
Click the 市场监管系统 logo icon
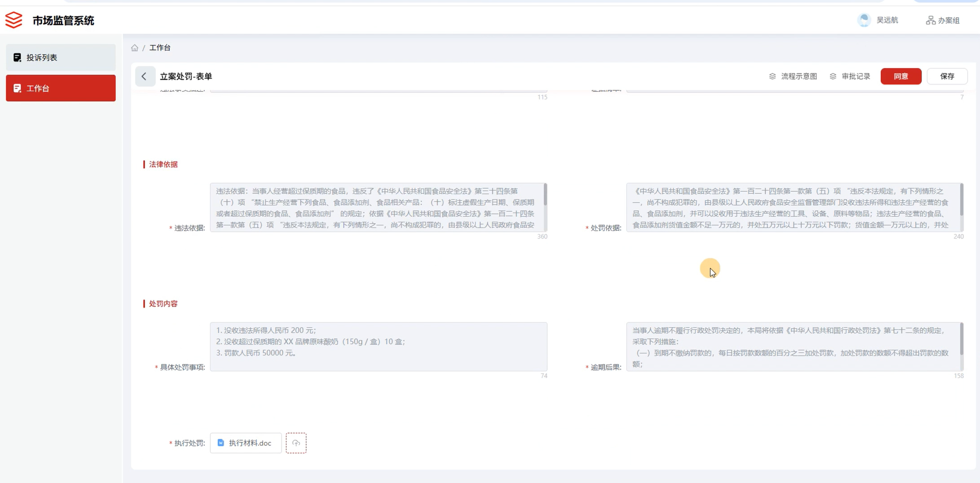click(13, 20)
